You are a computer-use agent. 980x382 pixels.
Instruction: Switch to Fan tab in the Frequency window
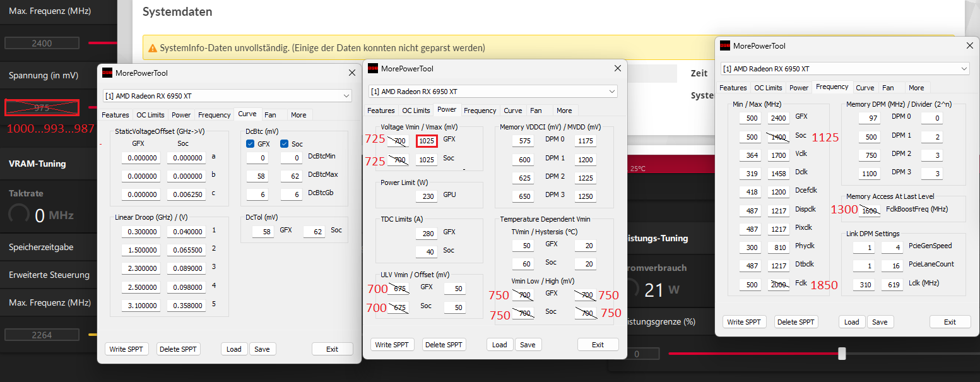point(888,88)
